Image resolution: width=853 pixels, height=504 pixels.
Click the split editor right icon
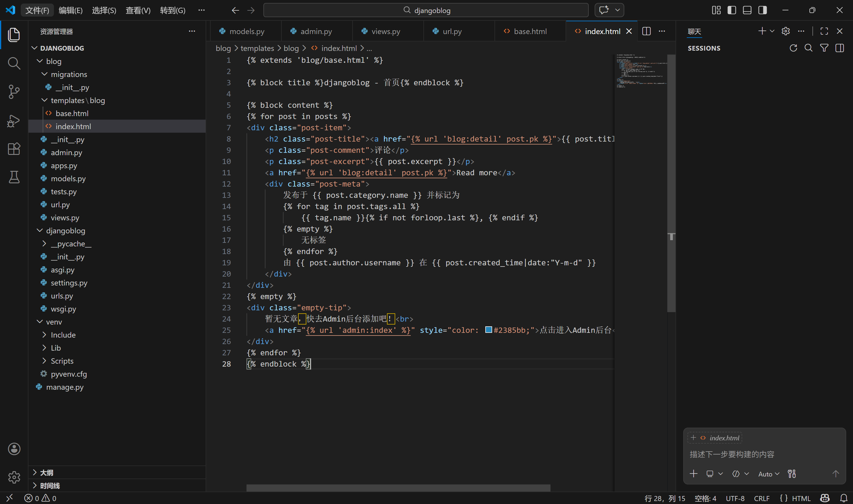pyautogui.click(x=646, y=31)
